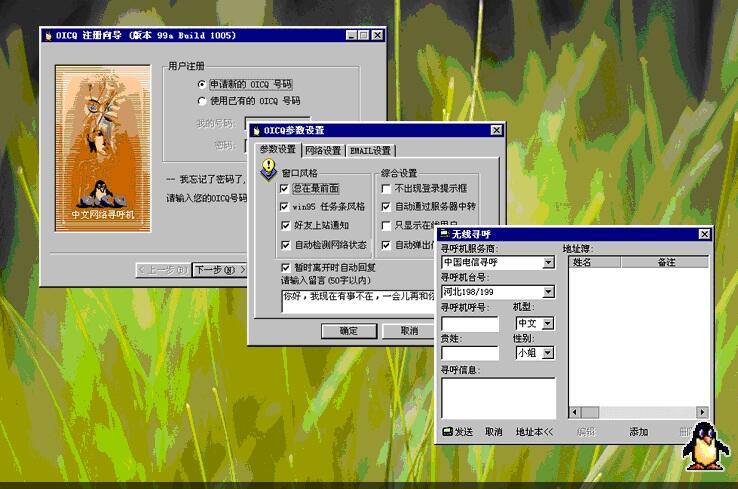Screen dimensions: 738x489
Task: Open 机型 dropdown showing 中文
Action: (548, 323)
